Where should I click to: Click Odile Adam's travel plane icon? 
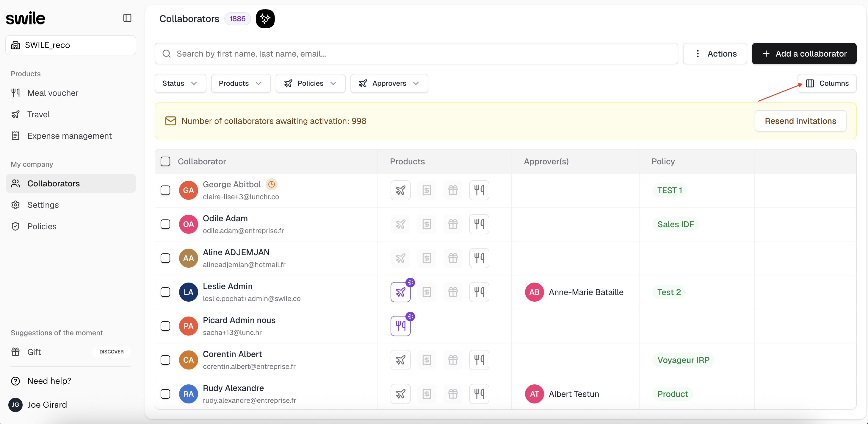coord(400,224)
